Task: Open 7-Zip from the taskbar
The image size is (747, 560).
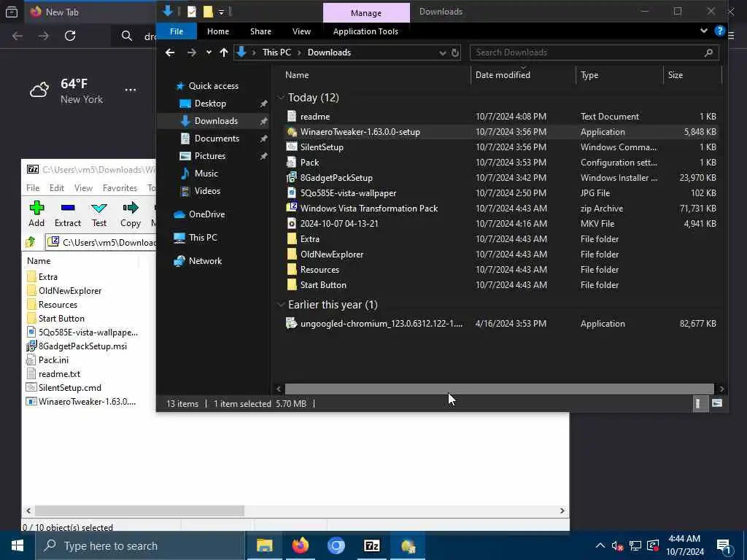Action: tap(371, 545)
